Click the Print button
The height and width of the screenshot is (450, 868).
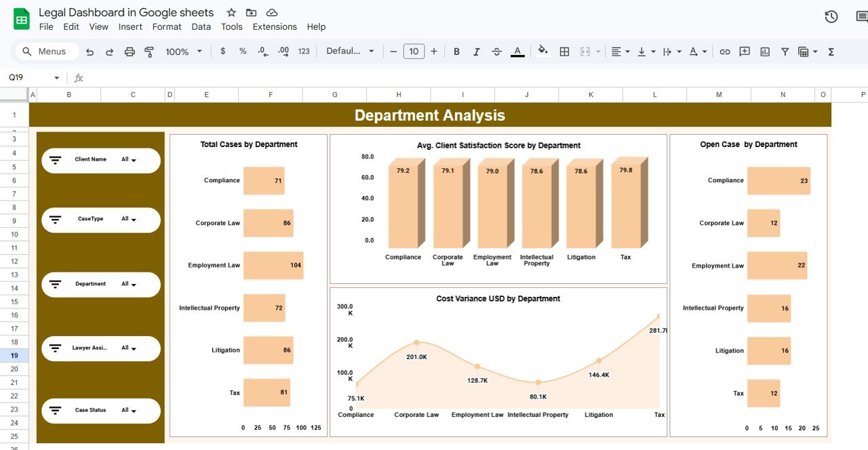pos(129,51)
